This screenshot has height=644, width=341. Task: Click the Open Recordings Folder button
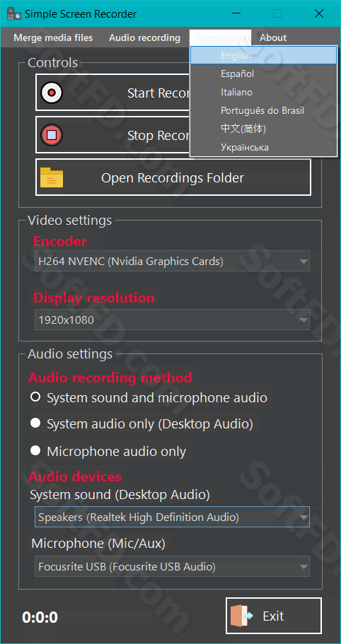point(173,177)
